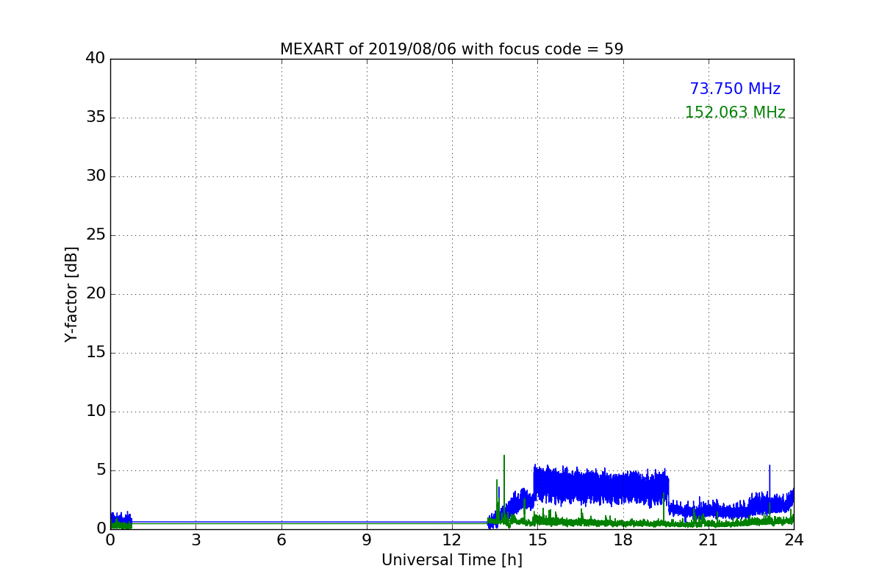Viewport: 882px width, 588px height.
Task: Click the y-axis tick value 25
Action: click(x=96, y=235)
